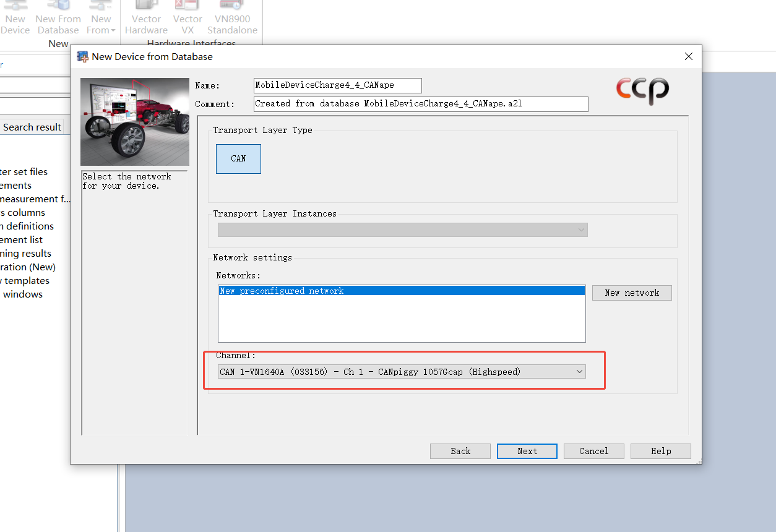The image size is (776, 532).
Task: Click the device Name input field
Action: point(337,85)
